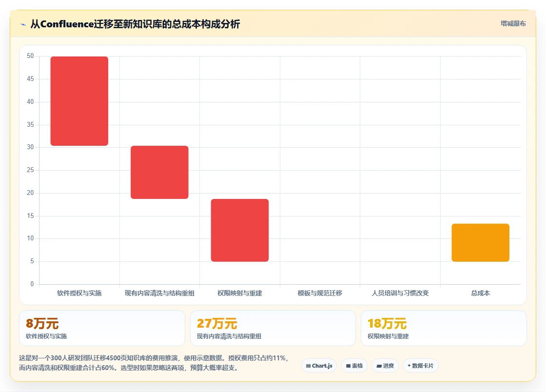The width and height of the screenshot is (546, 392).
Task: Select the Chart.js tag chip
Action: (x=319, y=366)
